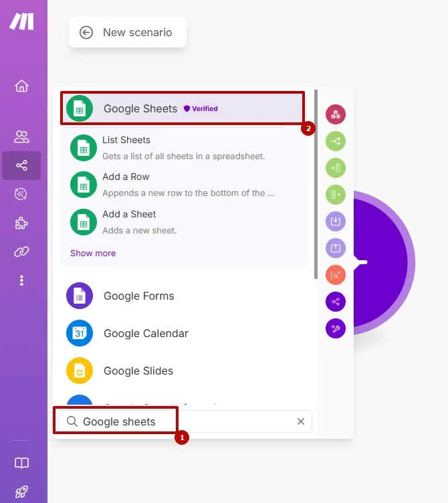Expand the list with Show more

93,253
